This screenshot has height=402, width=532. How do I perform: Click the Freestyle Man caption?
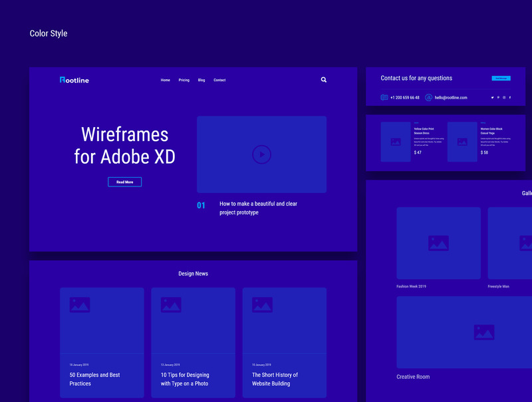[x=498, y=287]
